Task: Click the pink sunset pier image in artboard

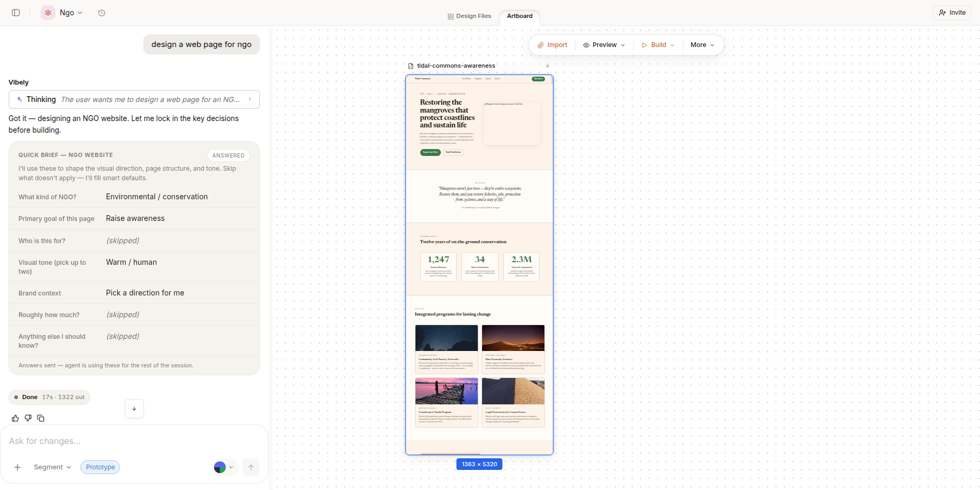Action: tap(447, 391)
